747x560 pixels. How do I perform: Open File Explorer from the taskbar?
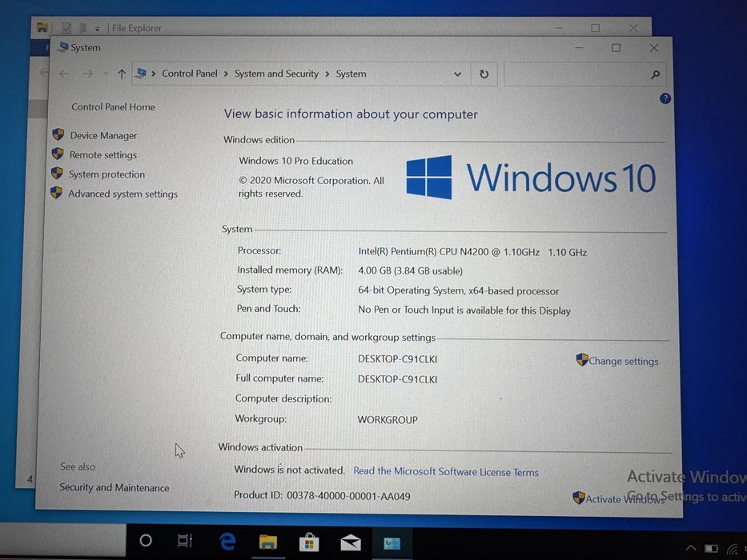point(268,542)
